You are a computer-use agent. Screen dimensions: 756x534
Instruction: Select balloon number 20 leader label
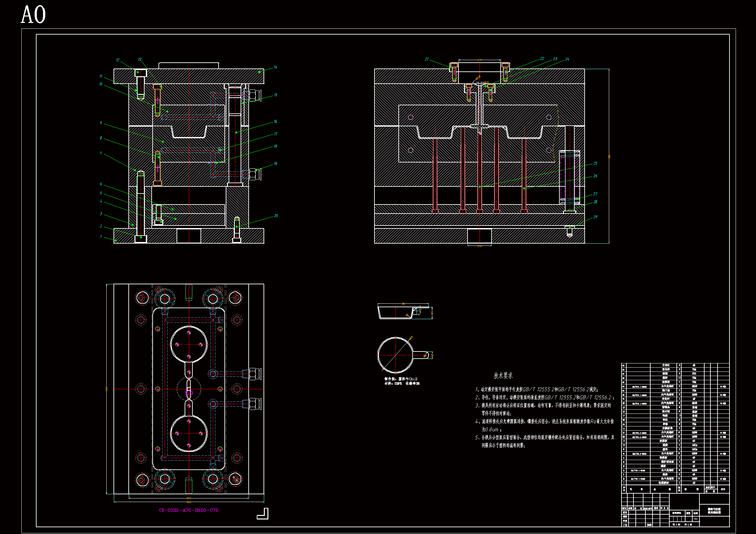276,216
